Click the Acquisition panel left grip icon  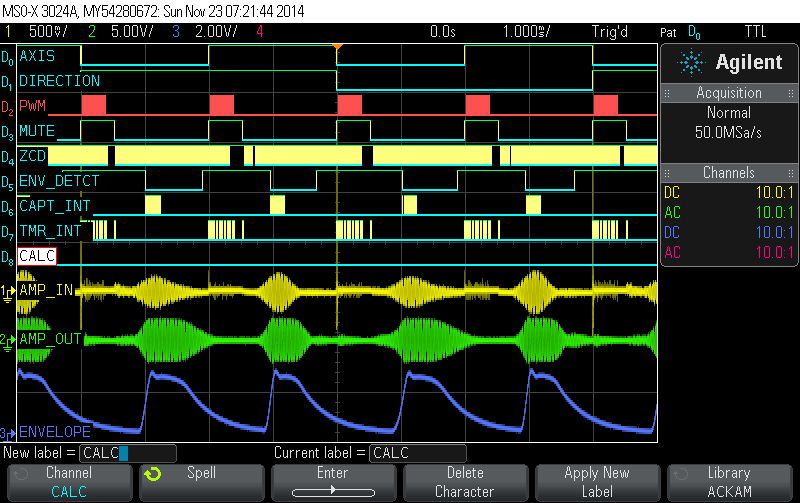click(x=666, y=93)
